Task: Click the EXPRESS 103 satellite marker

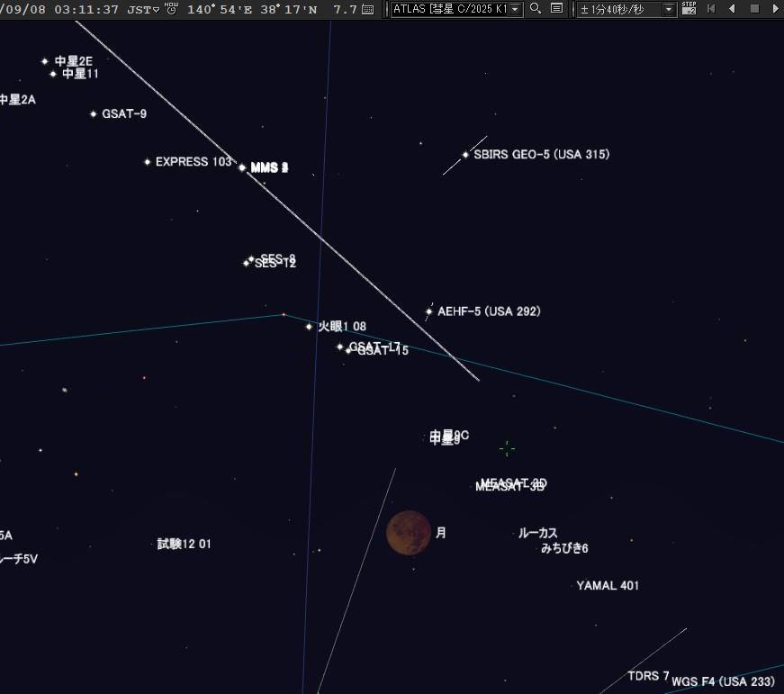Action: tap(148, 162)
